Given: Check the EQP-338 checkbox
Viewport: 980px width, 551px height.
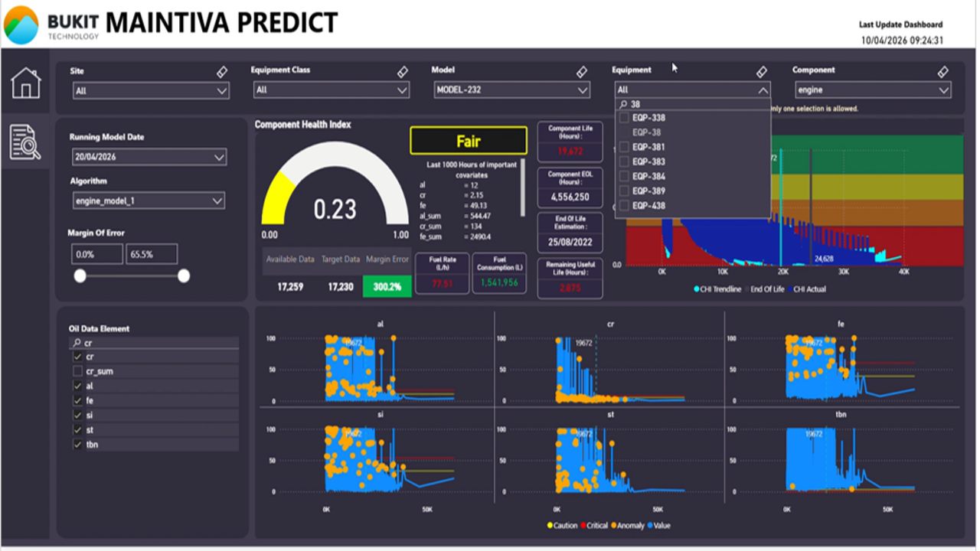Looking at the screenshot, I should (624, 118).
